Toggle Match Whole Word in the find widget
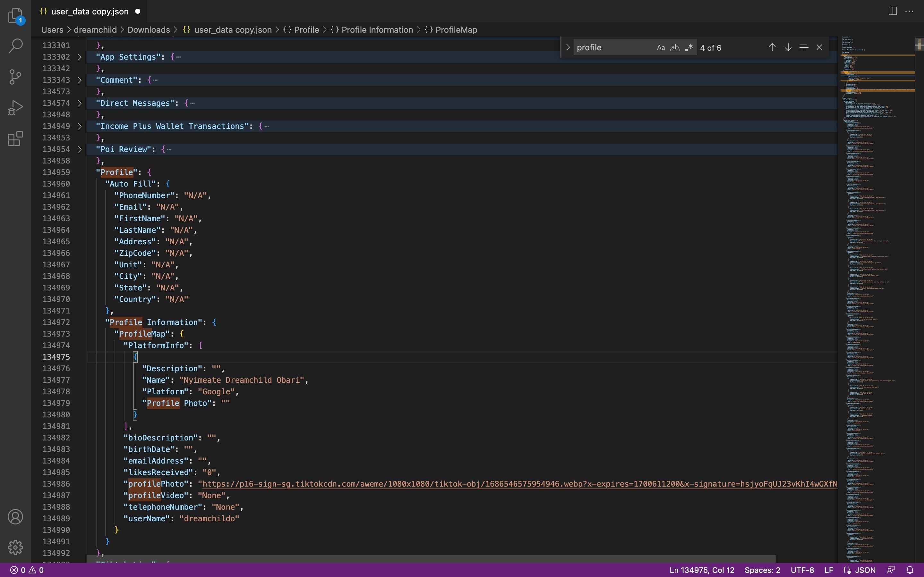Viewport: 924px width, 577px height. pyautogui.click(x=675, y=47)
